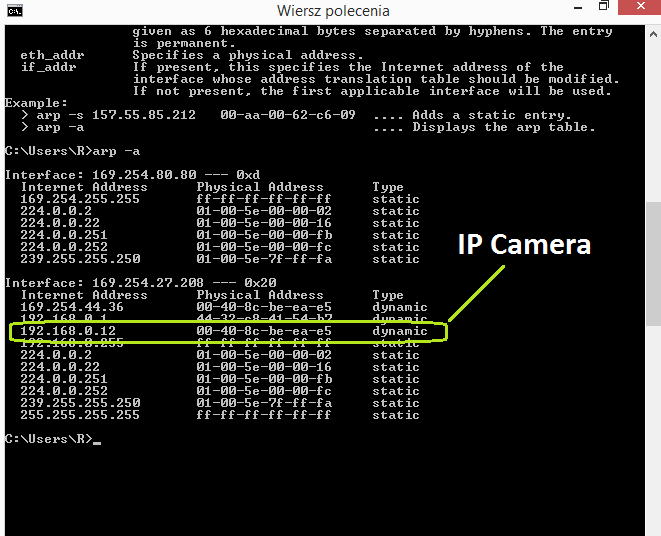Click the Wiersz polecenia title text
This screenshot has width=661, height=536.
(333, 11)
